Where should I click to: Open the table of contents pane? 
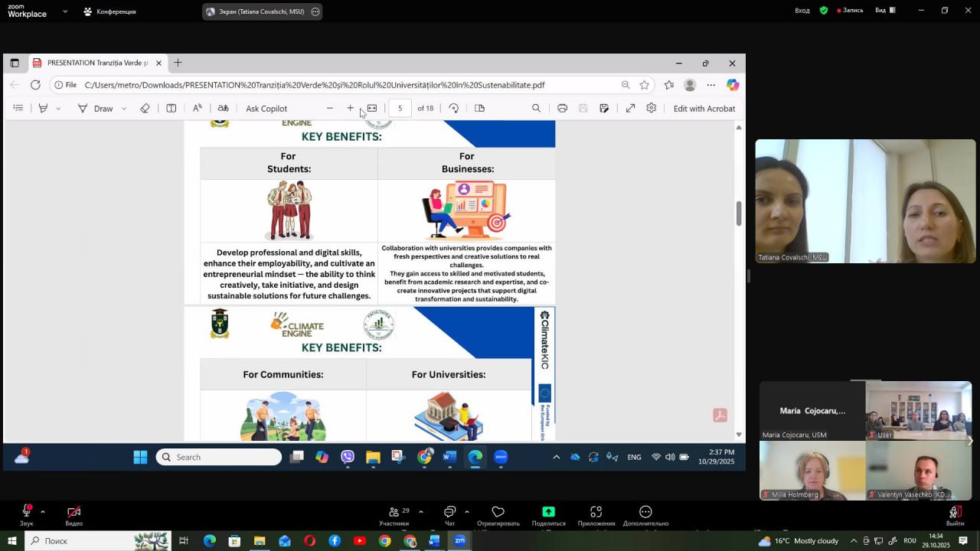(x=18, y=109)
